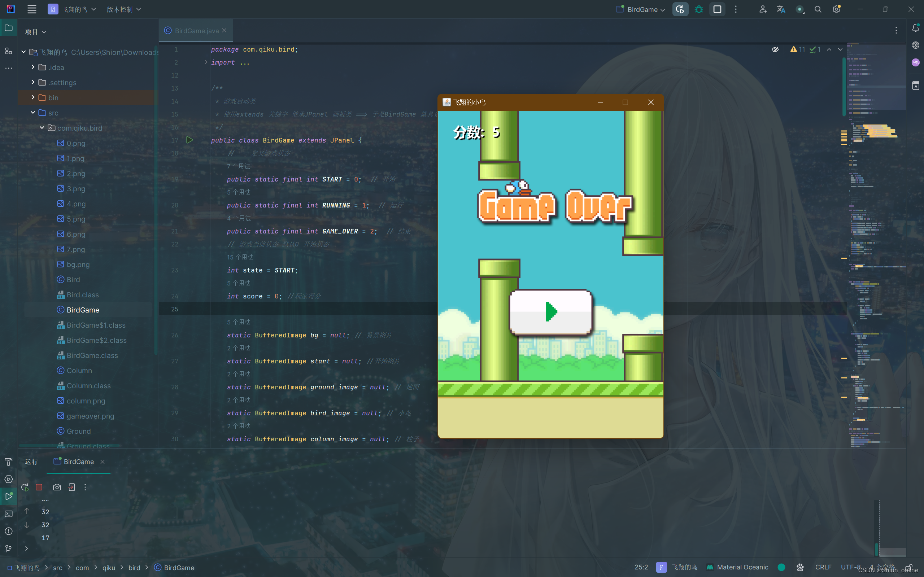Open the Terminal tool window icon
The height and width of the screenshot is (577, 924).
pos(8,513)
